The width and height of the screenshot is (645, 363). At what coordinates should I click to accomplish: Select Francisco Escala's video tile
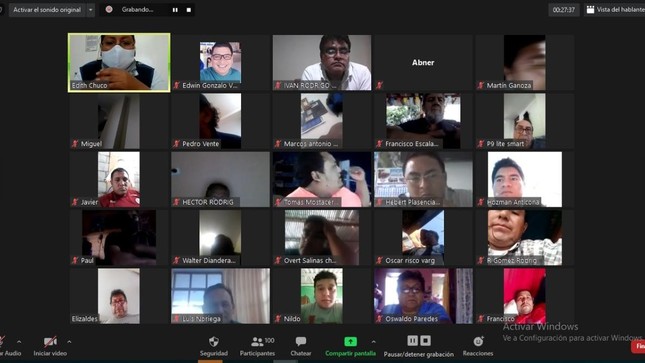(423, 121)
